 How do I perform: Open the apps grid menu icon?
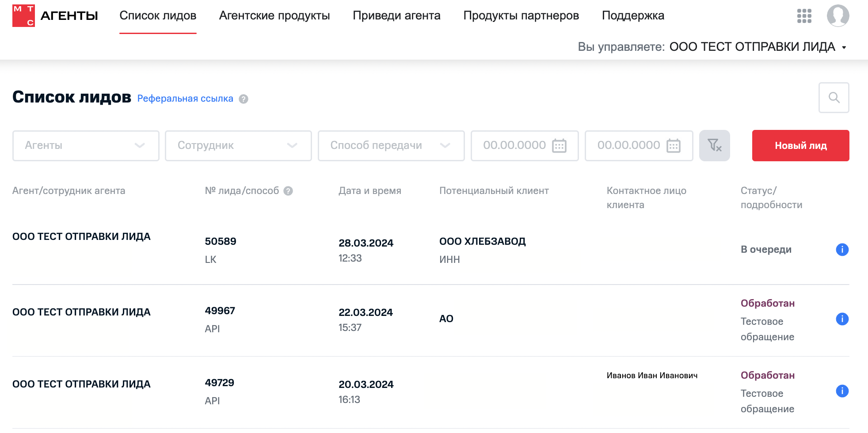click(x=804, y=16)
